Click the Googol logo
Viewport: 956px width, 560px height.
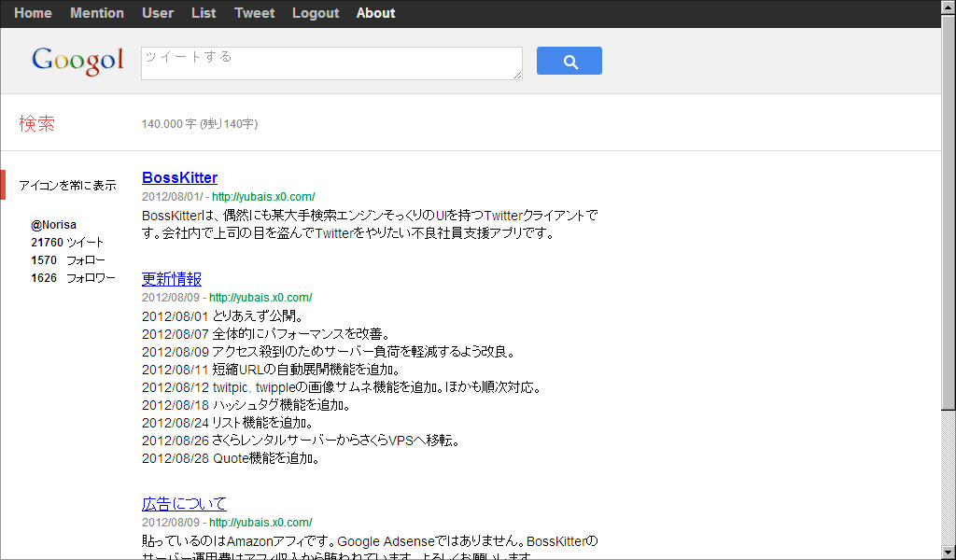pyautogui.click(x=77, y=61)
